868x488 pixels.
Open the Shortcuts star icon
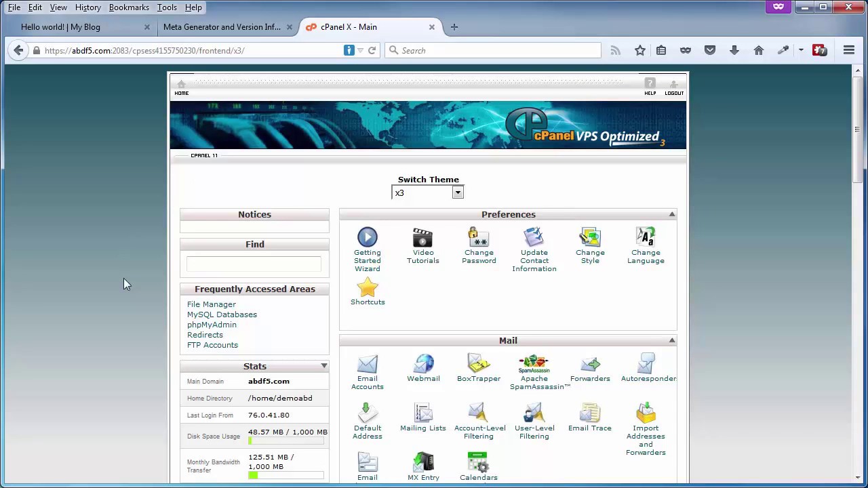coord(368,287)
